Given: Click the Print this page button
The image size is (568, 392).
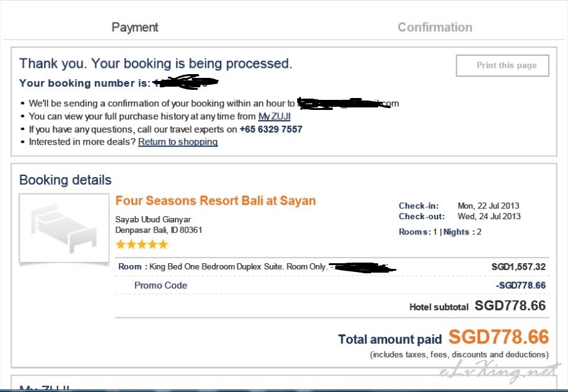Looking at the screenshot, I should 503,65.
